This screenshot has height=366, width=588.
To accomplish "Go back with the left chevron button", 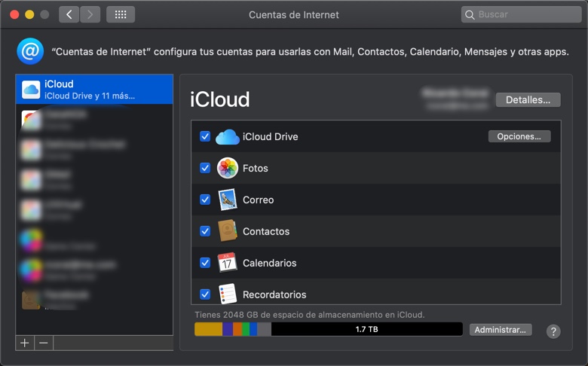I will [x=69, y=14].
